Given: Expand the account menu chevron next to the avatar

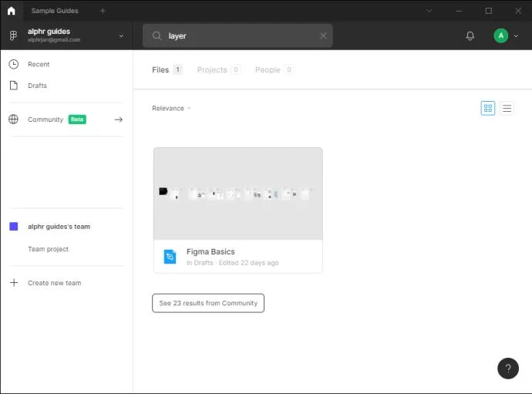Looking at the screenshot, I should (x=516, y=35).
